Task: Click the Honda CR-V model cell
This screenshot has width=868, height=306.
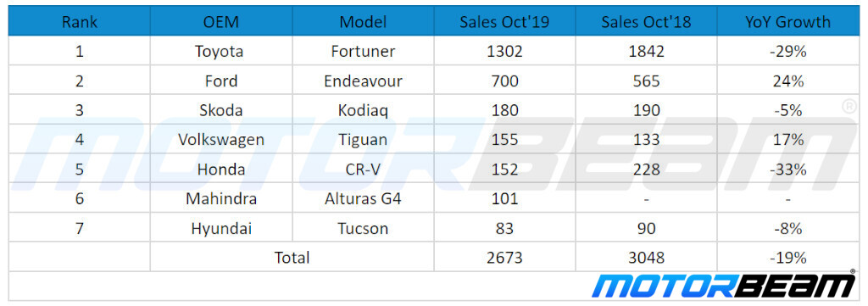Action: (x=363, y=170)
